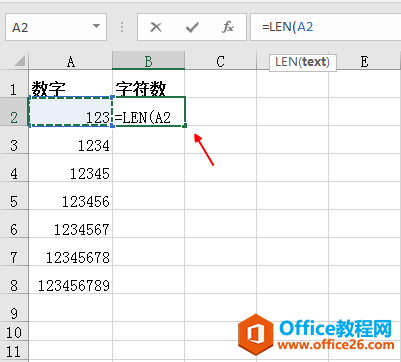
Task: Click cell containing 123456789
Action: pyautogui.click(x=71, y=280)
